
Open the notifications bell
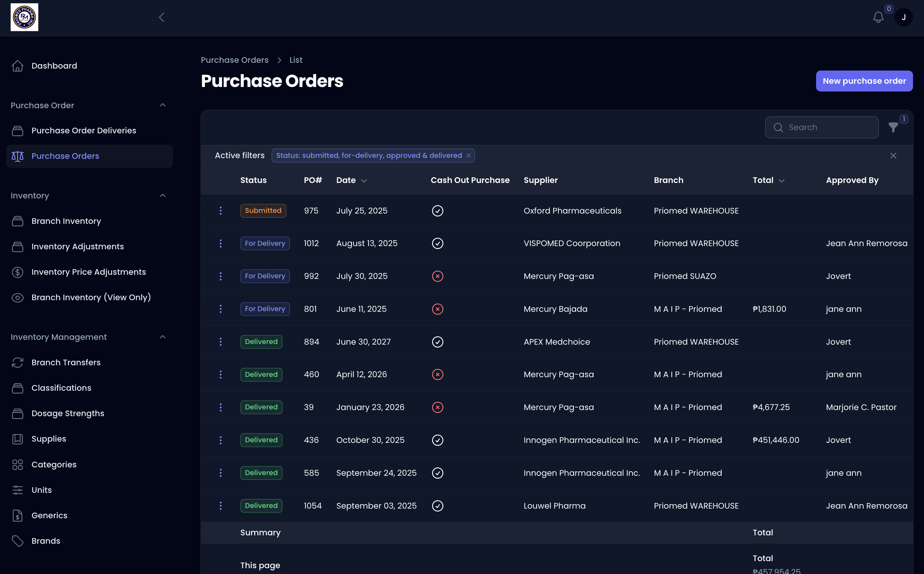[x=878, y=17]
